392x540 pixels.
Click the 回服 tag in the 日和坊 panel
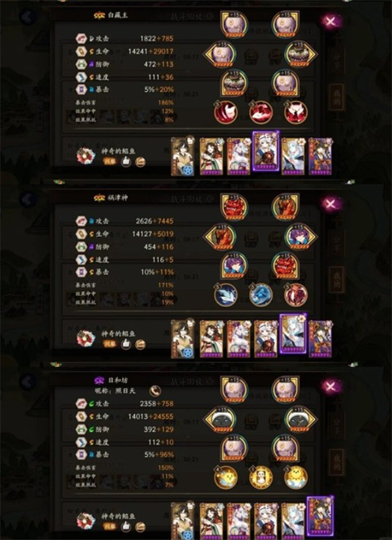click(109, 526)
